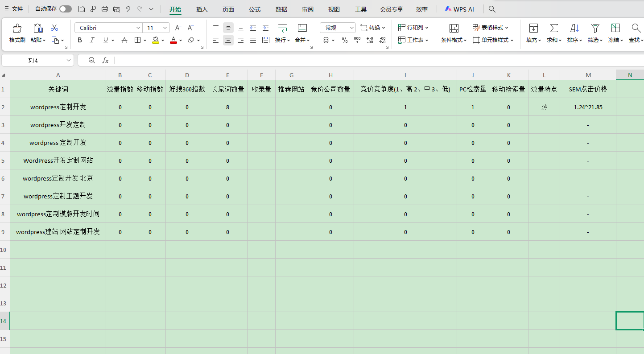The image size is (644, 354).
Task: Click the Filter (筛选) funnel icon
Action: tap(595, 29)
